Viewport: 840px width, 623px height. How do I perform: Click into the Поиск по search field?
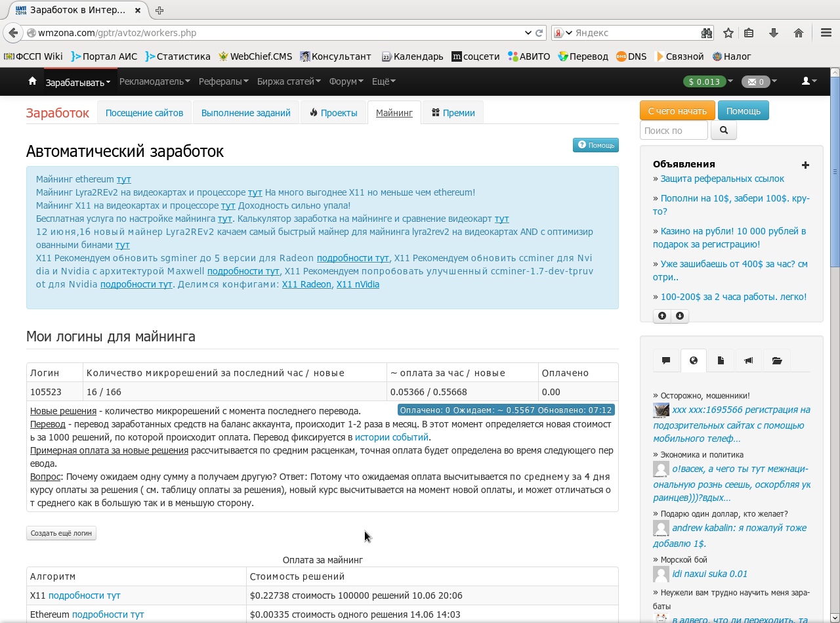tap(673, 131)
